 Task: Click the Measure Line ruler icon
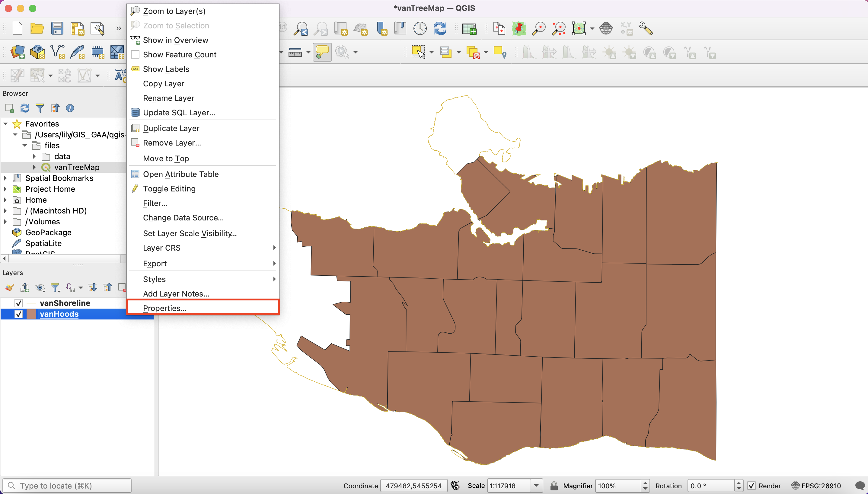pos(295,52)
